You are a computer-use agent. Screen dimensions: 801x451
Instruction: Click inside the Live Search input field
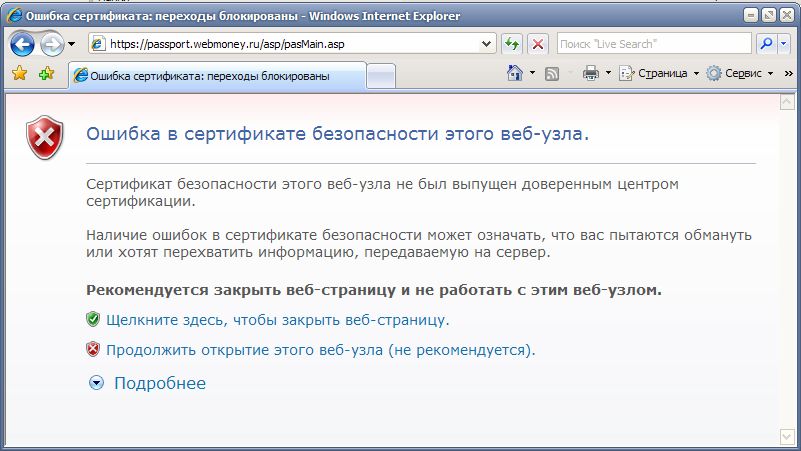(x=652, y=44)
